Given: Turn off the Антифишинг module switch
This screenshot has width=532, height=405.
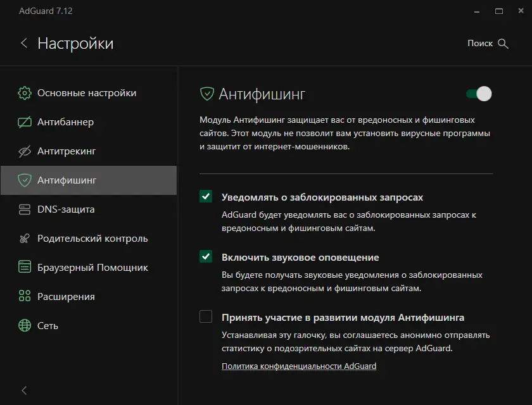Looking at the screenshot, I should pos(479,94).
